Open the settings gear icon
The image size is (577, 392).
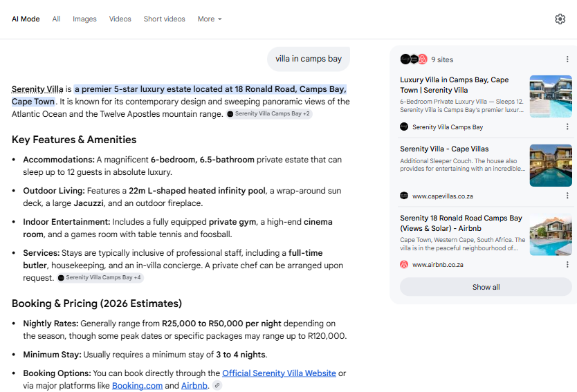pos(560,19)
